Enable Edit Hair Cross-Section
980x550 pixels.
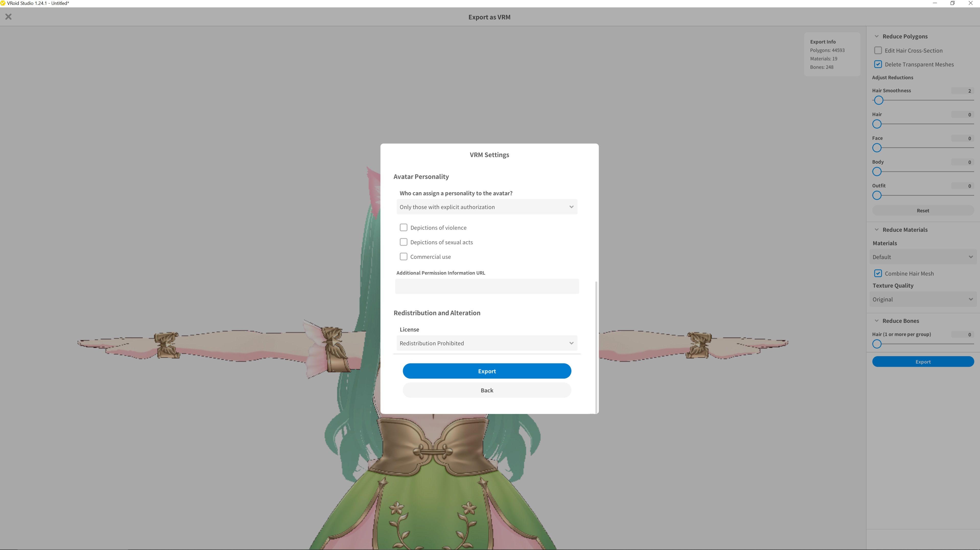pyautogui.click(x=878, y=50)
